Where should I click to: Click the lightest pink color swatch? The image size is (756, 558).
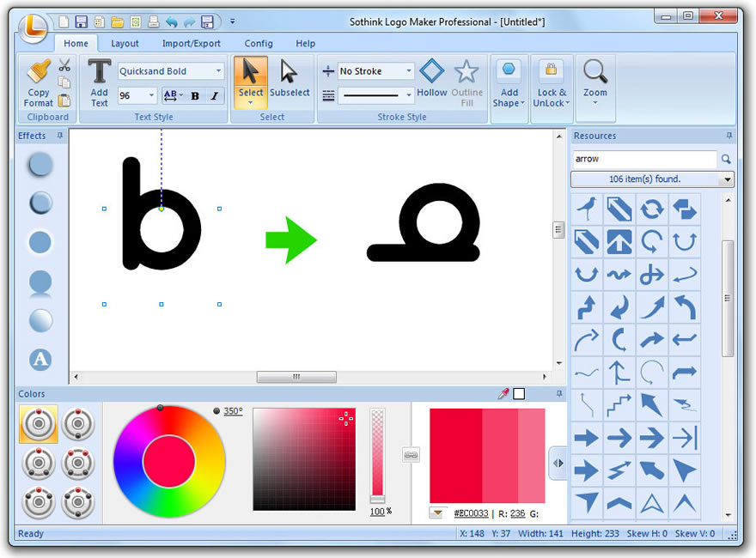532,455
